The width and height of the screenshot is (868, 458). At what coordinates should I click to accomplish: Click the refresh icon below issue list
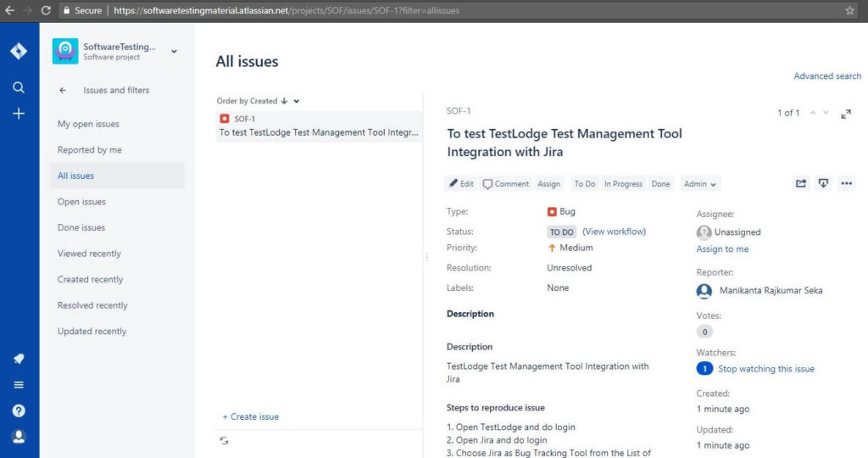pos(224,440)
